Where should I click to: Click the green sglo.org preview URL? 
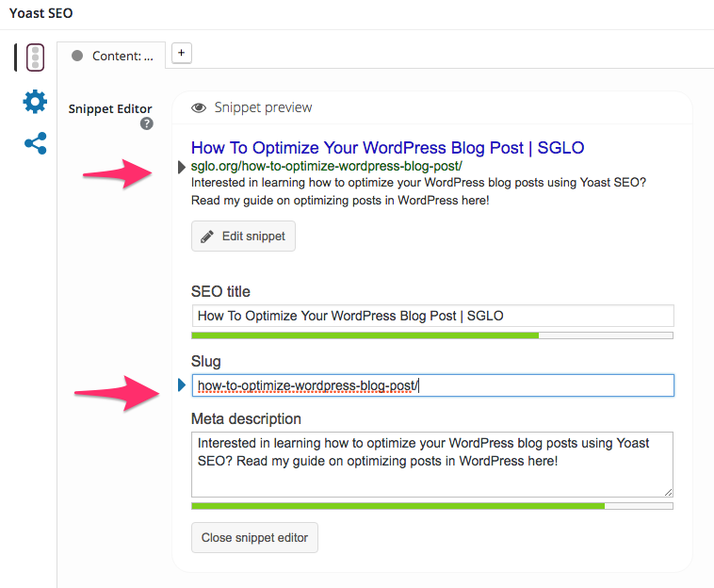point(326,167)
